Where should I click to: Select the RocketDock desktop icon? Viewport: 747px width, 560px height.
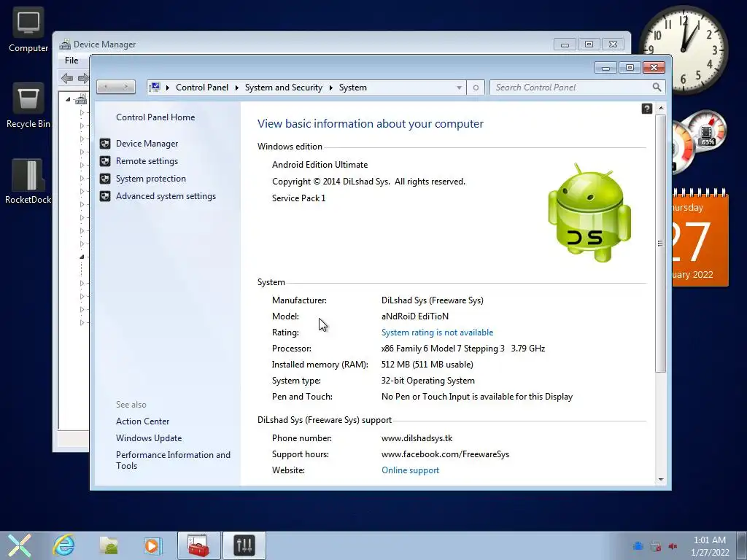click(28, 182)
